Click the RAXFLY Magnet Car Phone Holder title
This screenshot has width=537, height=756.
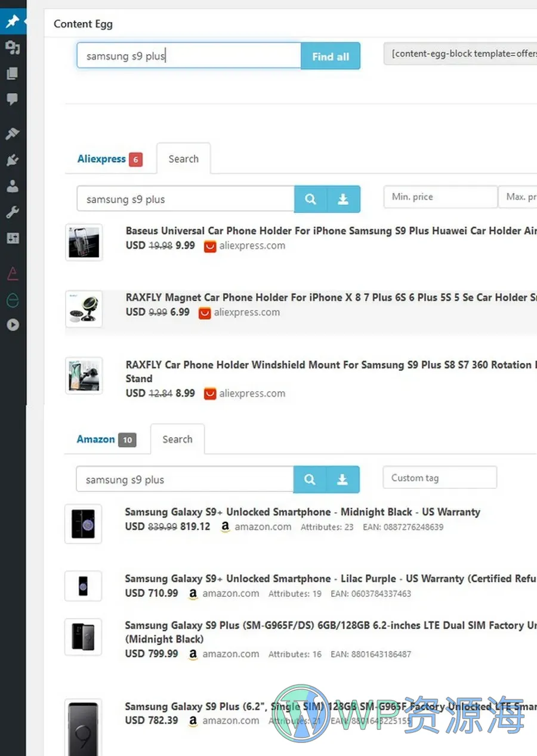pos(331,298)
